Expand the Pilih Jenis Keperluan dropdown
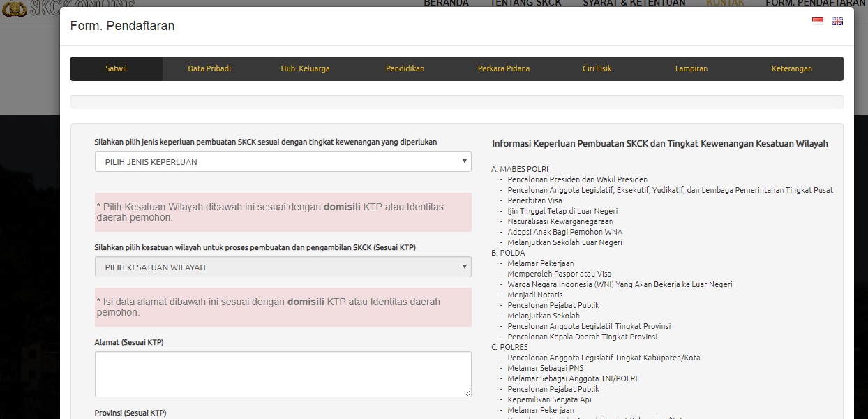The image size is (868, 419). point(283,161)
